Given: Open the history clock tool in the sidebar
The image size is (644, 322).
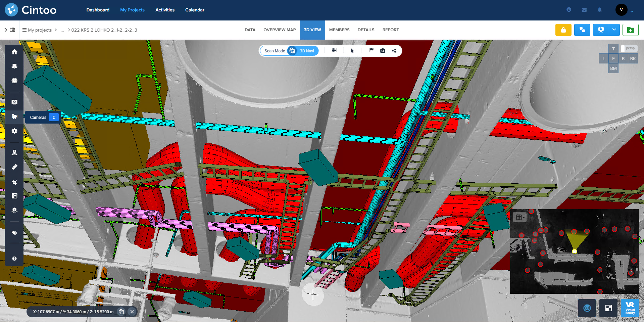Looking at the screenshot, I should pos(14,81).
